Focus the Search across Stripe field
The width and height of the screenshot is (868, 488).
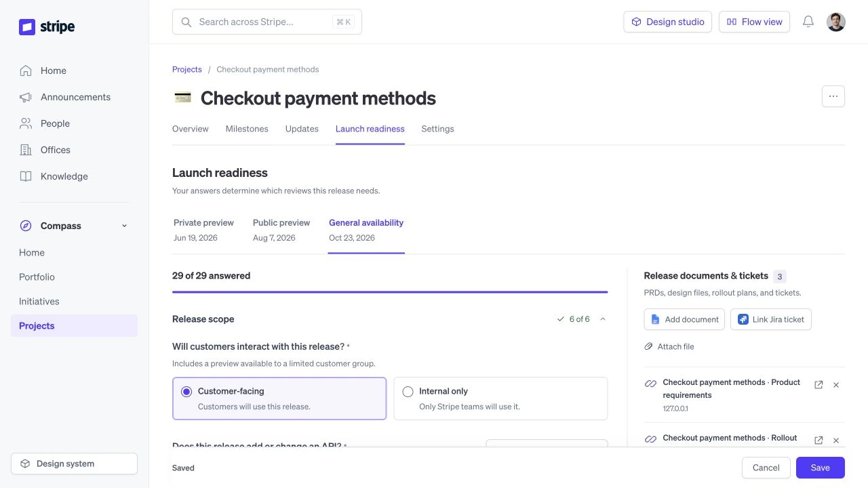267,22
